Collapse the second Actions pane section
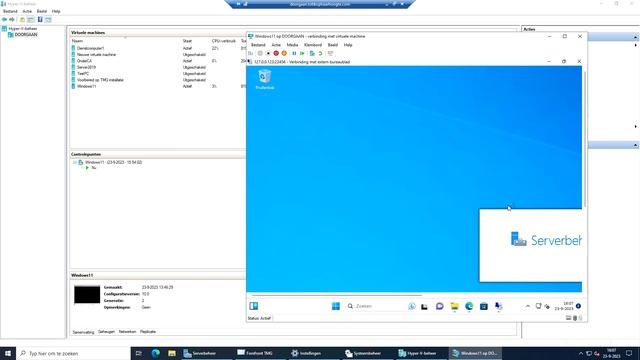Screen dimensions: 640x360 (636, 145)
